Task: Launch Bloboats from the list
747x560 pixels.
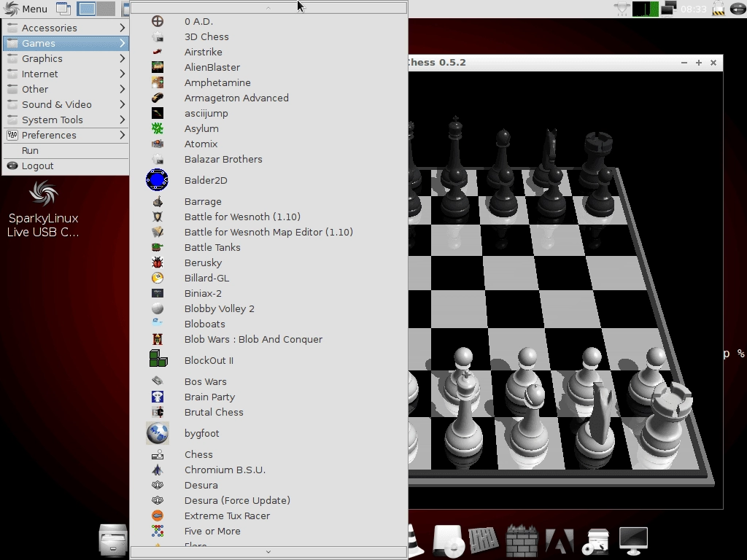Action: [268, 324]
